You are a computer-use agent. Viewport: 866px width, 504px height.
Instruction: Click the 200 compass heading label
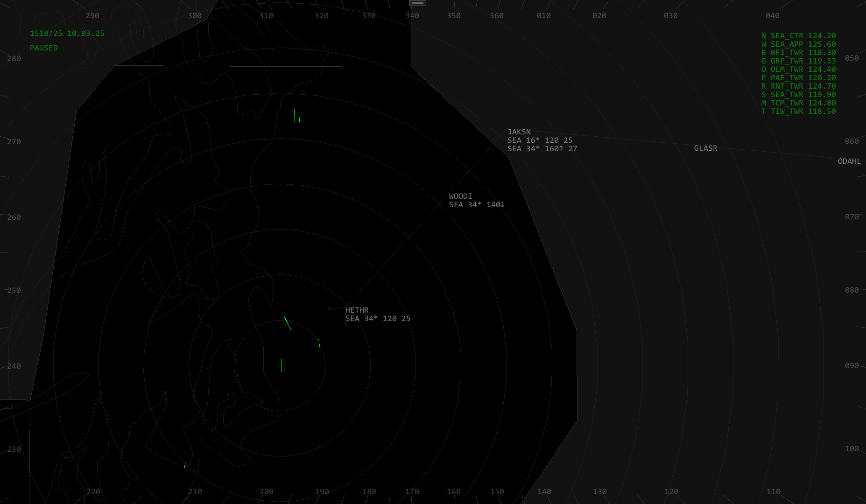(267, 492)
